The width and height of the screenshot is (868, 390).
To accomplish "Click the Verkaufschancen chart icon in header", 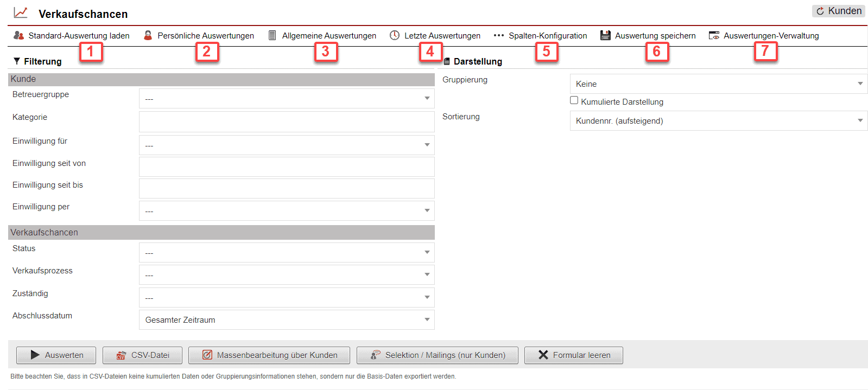I will coord(21,12).
